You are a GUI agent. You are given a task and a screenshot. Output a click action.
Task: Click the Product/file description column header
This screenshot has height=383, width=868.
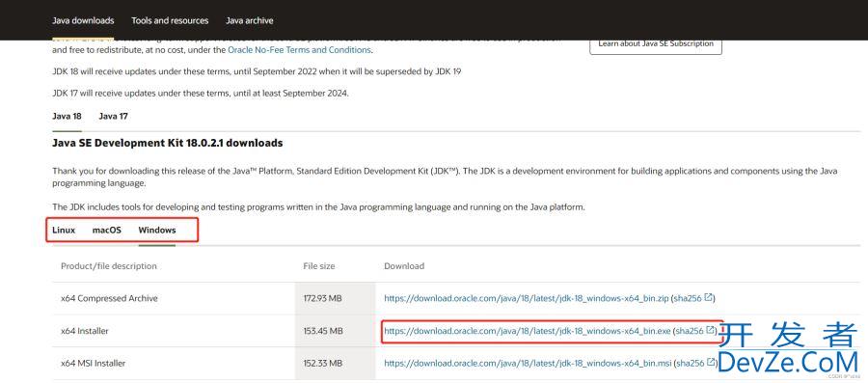tap(109, 266)
